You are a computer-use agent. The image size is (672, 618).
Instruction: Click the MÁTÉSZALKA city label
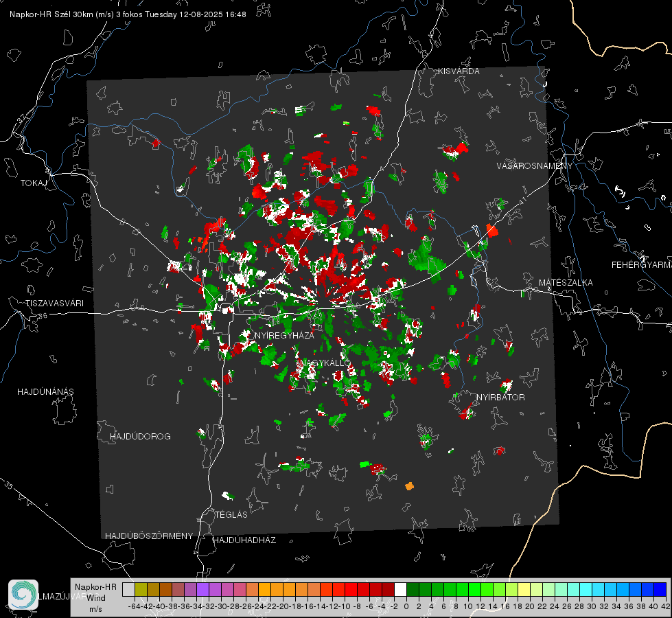click(x=566, y=283)
